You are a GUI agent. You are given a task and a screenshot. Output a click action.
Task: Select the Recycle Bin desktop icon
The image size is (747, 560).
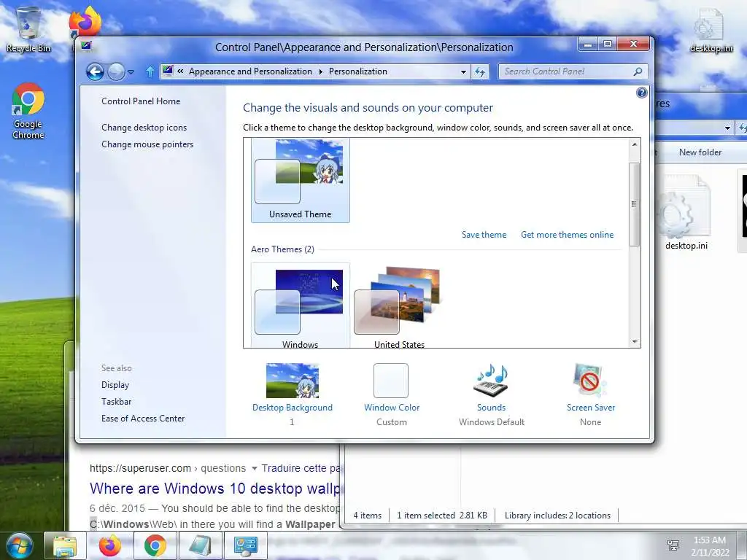[x=28, y=29]
